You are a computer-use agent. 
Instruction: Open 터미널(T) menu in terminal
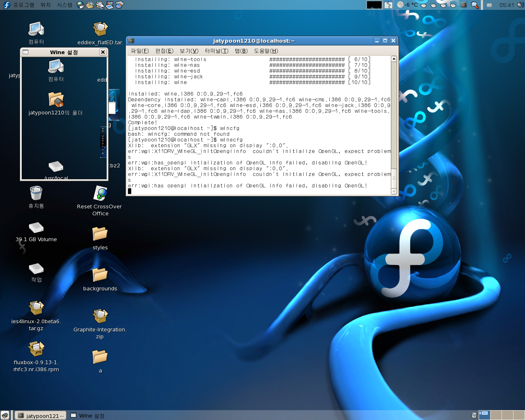click(x=217, y=51)
